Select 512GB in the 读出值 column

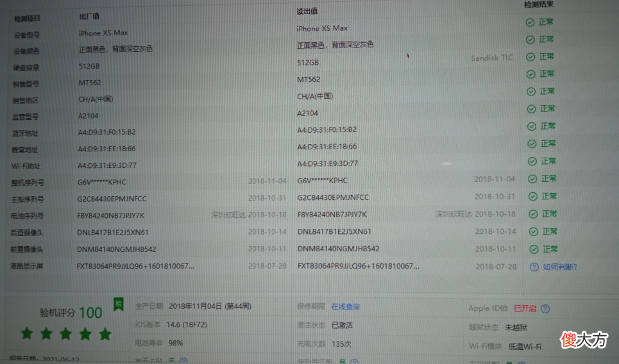pos(308,63)
